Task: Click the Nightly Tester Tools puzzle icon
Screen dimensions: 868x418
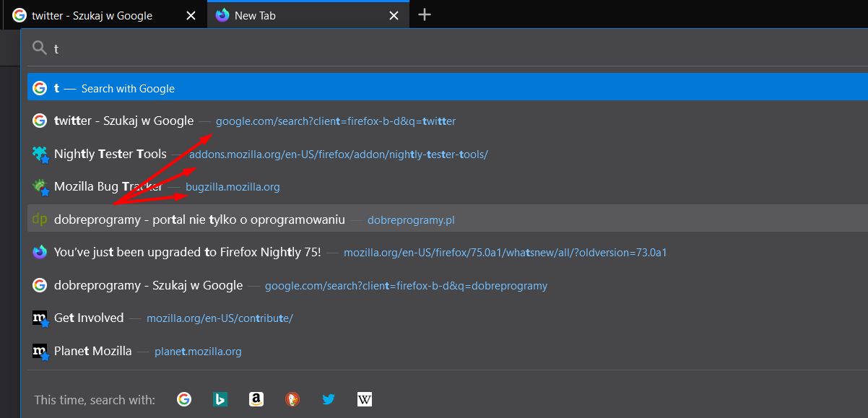Action: [40, 154]
